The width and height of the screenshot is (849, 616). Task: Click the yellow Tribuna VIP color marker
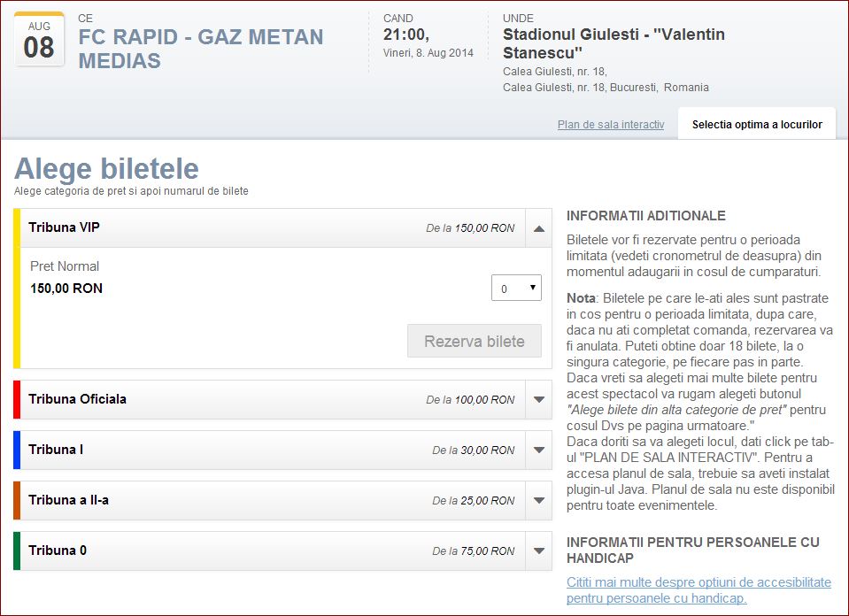pyautogui.click(x=17, y=289)
